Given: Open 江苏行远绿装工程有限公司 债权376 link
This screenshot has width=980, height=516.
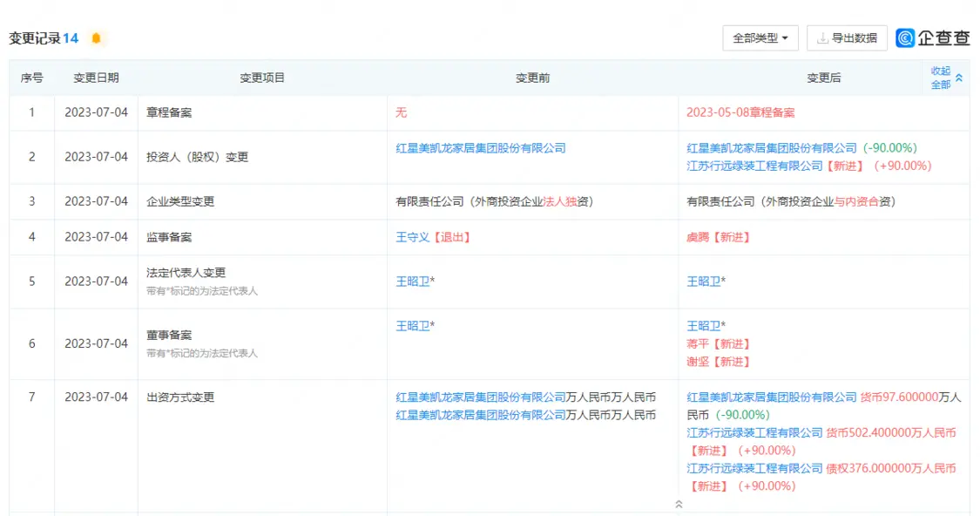Looking at the screenshot, I should coord(755,468).
